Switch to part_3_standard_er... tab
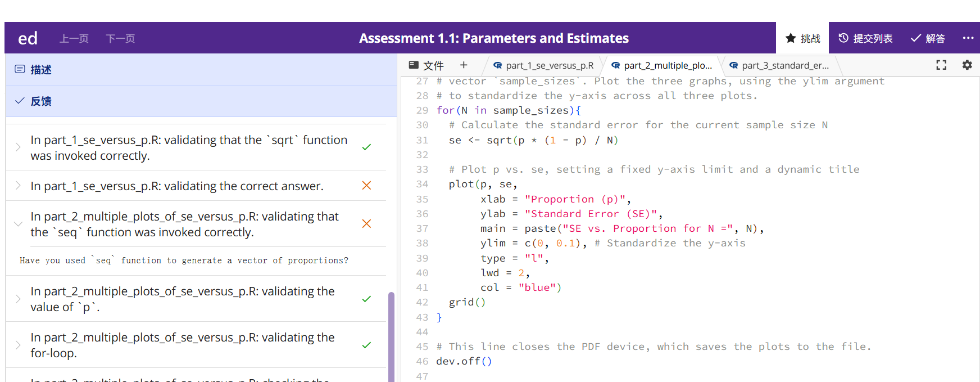Viewport: 980px width, 382px height. (779, 65)
